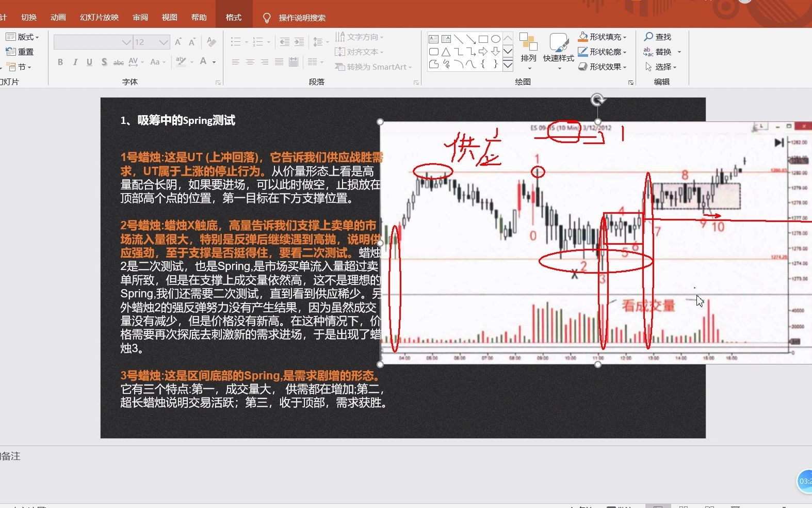Expand bullet list options

point(246,42)
